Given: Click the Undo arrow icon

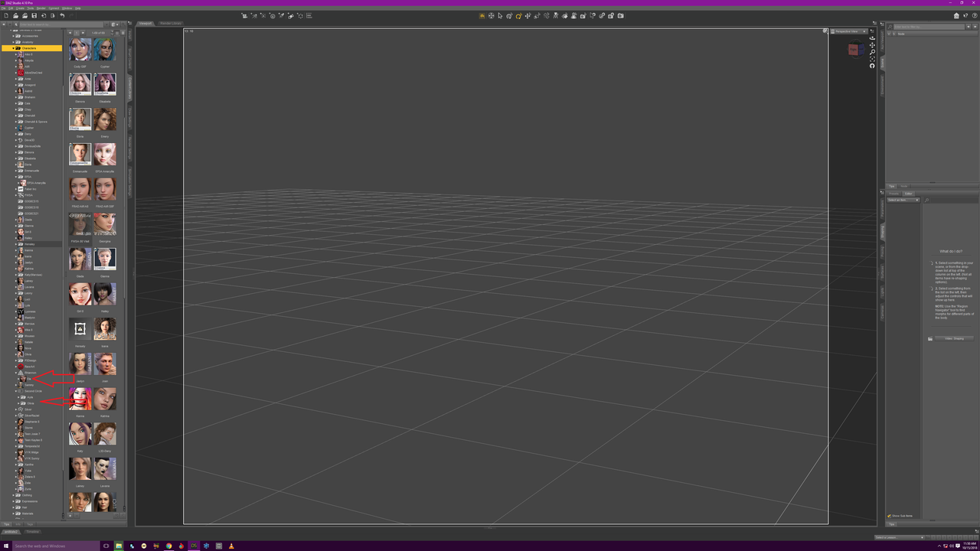Looking at the screenshot, I should click(62, 15).
